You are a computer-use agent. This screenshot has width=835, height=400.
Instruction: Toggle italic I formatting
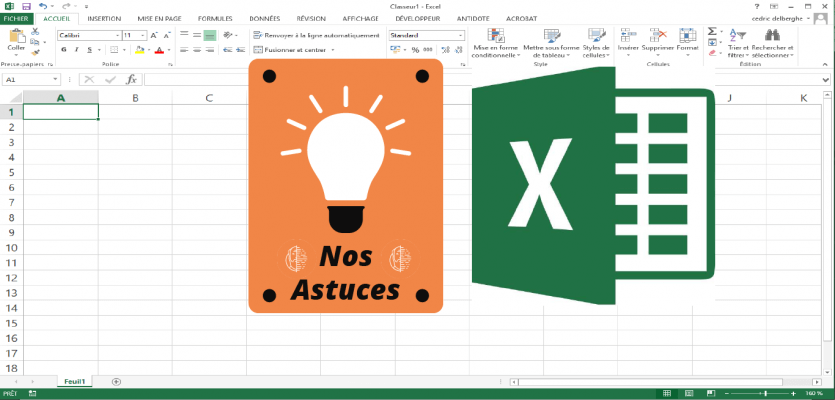(77, 50)
